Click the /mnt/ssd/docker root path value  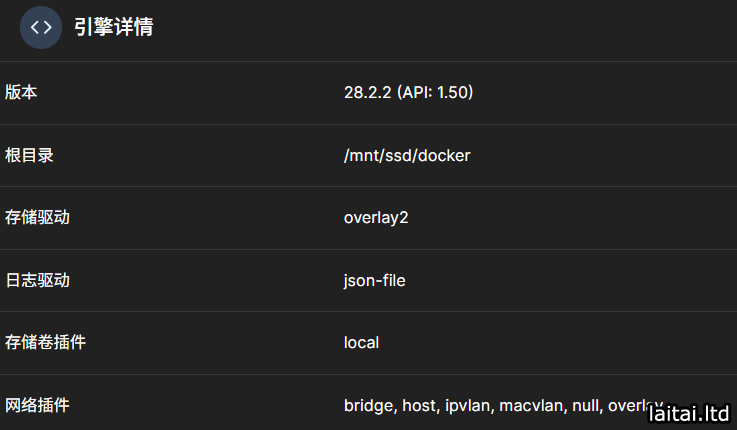tap(407, 156)
